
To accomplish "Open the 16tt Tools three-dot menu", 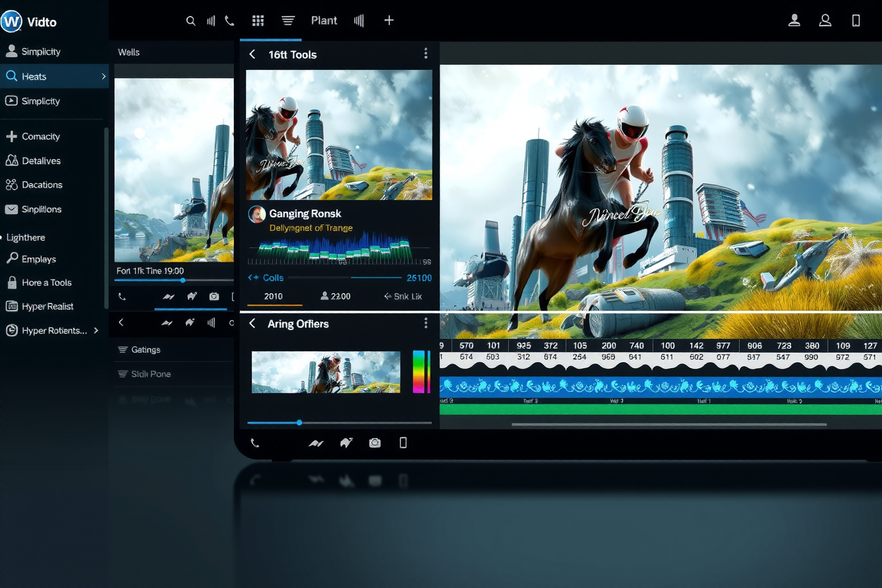I will tap(425, 53).
